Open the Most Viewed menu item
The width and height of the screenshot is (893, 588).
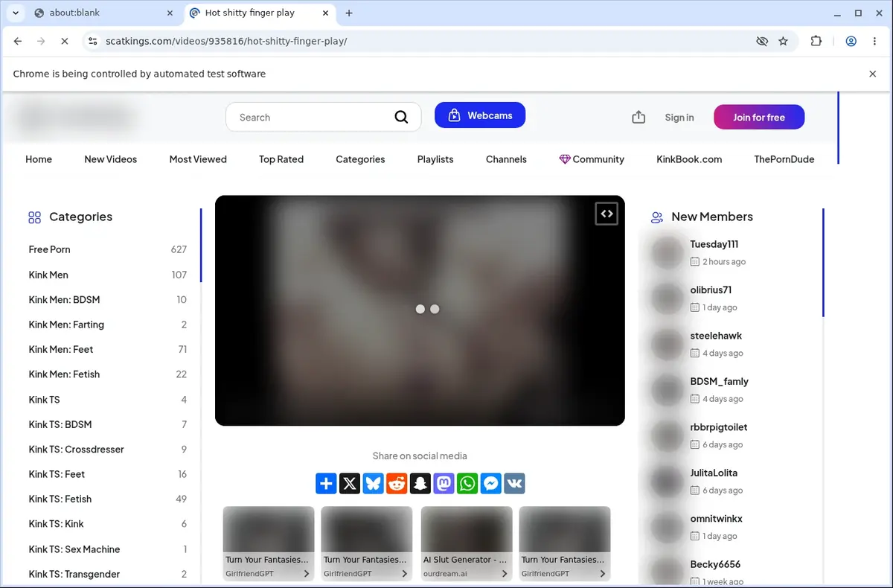[198, 159]
